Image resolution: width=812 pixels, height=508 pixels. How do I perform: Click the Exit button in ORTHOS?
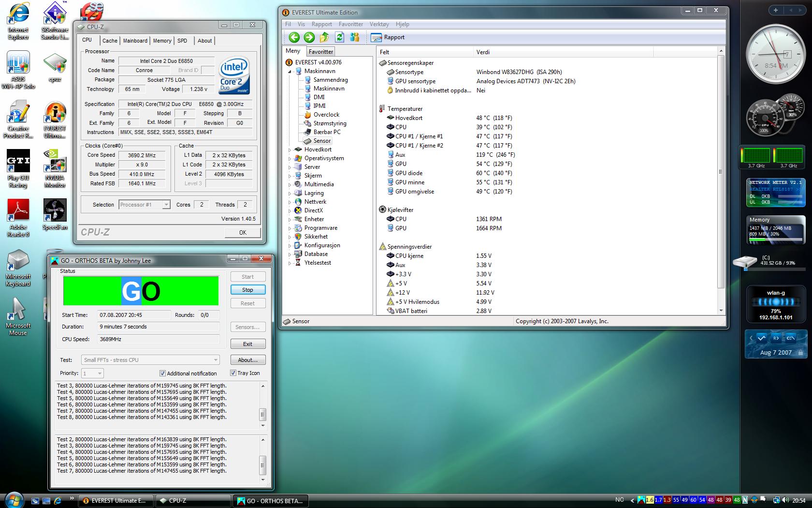point(247,344)
